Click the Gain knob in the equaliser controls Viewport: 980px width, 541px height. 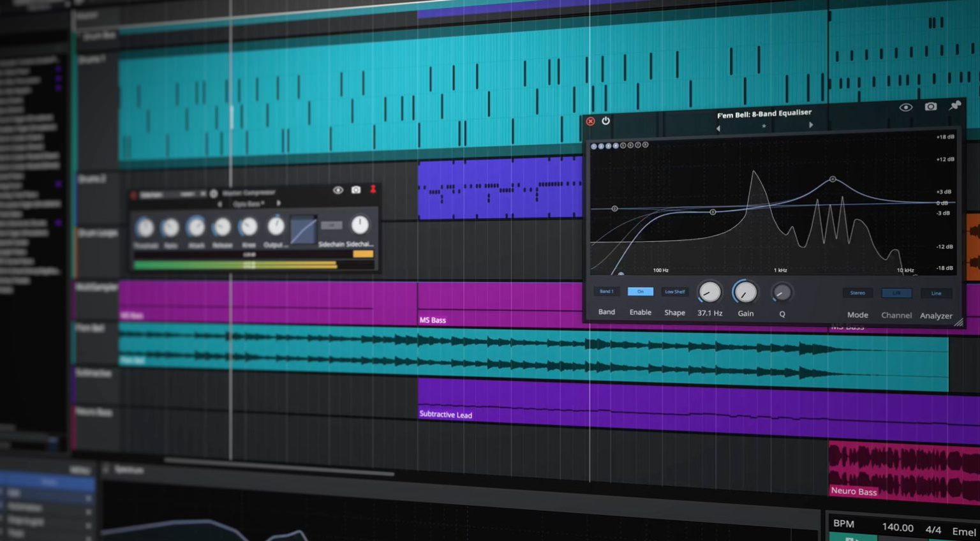tap(745, 294)
